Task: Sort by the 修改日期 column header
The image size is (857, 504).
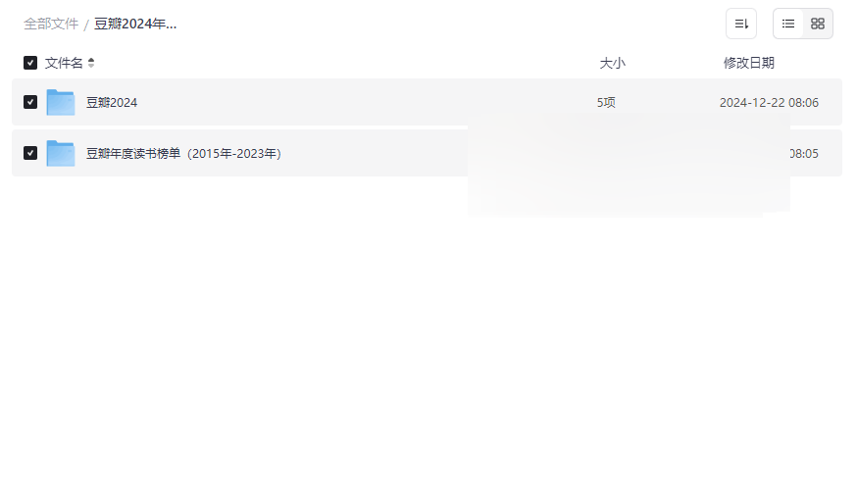Action: 749,63
